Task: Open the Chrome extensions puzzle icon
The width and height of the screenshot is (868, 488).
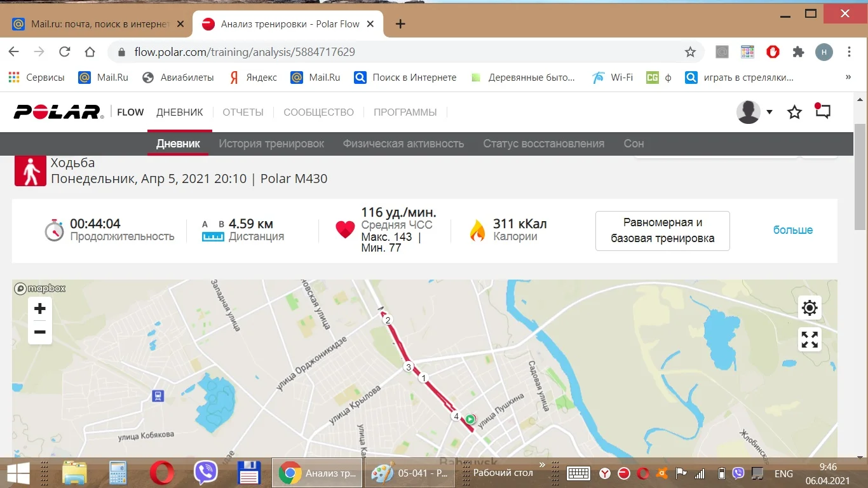Action: pos(798,52)
